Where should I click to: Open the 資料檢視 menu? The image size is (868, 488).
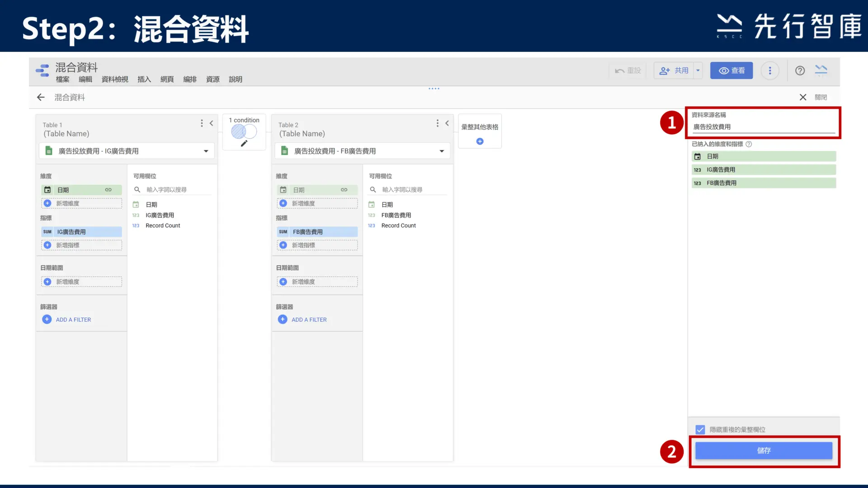point(115,80)
